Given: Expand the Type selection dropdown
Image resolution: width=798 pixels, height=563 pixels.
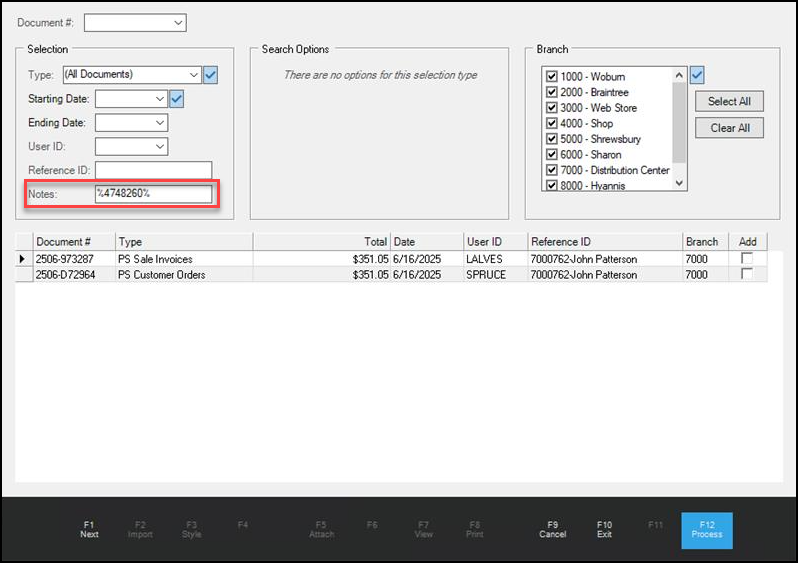Looking at the screenshot, I should coord(193,74).
